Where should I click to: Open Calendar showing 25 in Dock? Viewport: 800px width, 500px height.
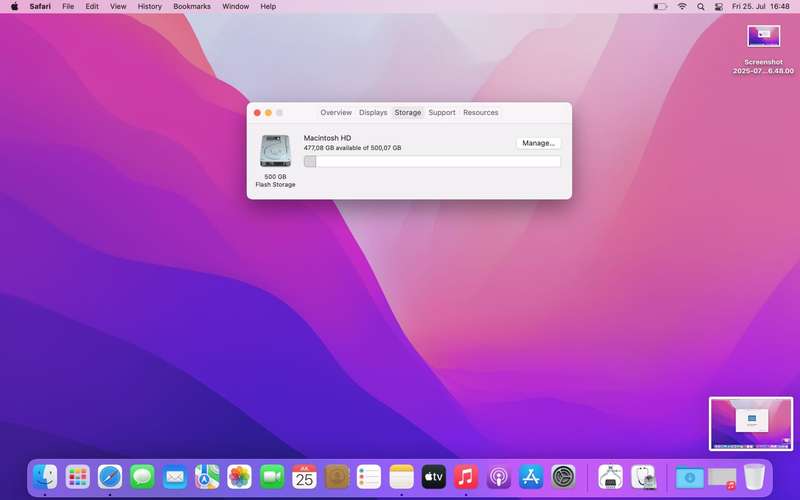tap(304, 477)
